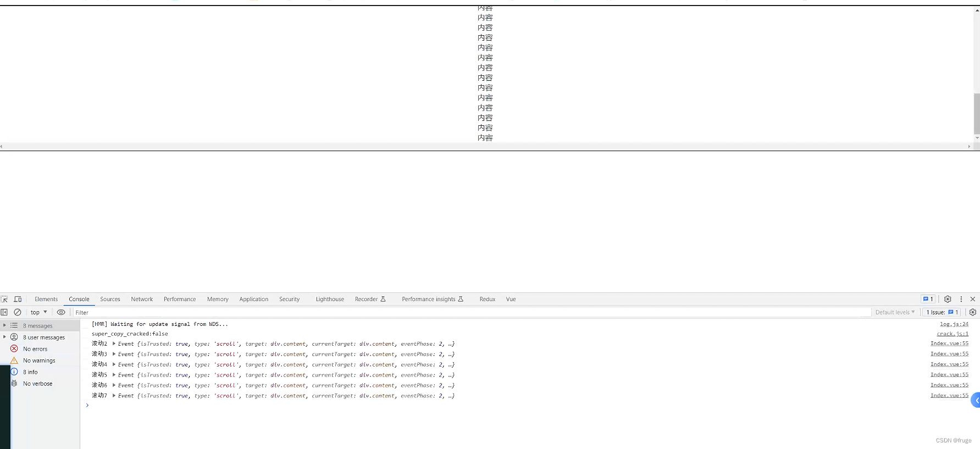980x449 pixels.
Task: Activate the inspect element picker icon
Action: (4, 299)
